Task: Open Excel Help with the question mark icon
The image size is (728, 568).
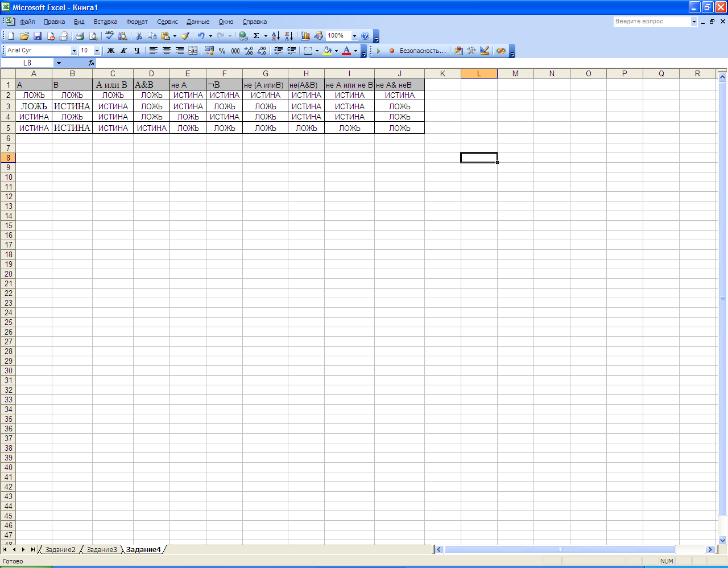Action: [365, 36]
